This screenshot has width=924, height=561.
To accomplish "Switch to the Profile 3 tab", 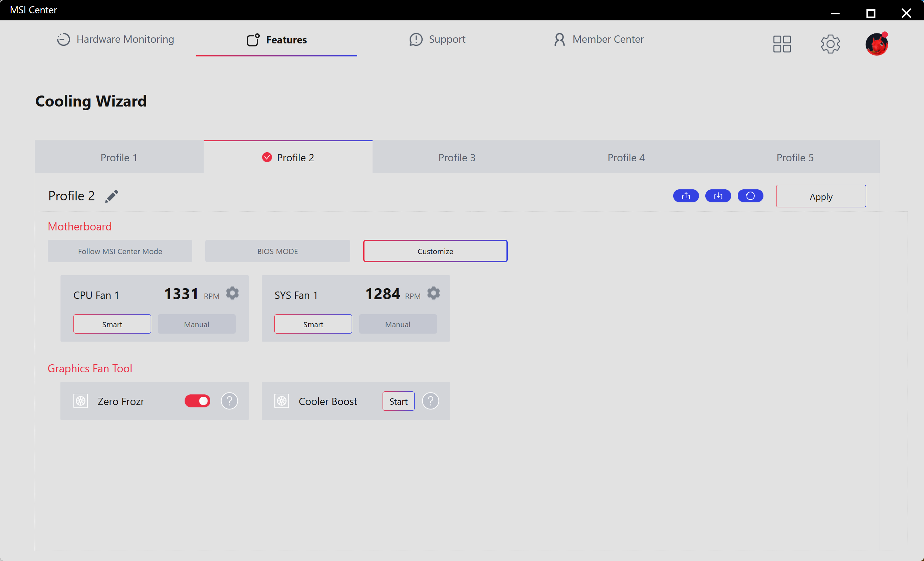I will [457, 157].
